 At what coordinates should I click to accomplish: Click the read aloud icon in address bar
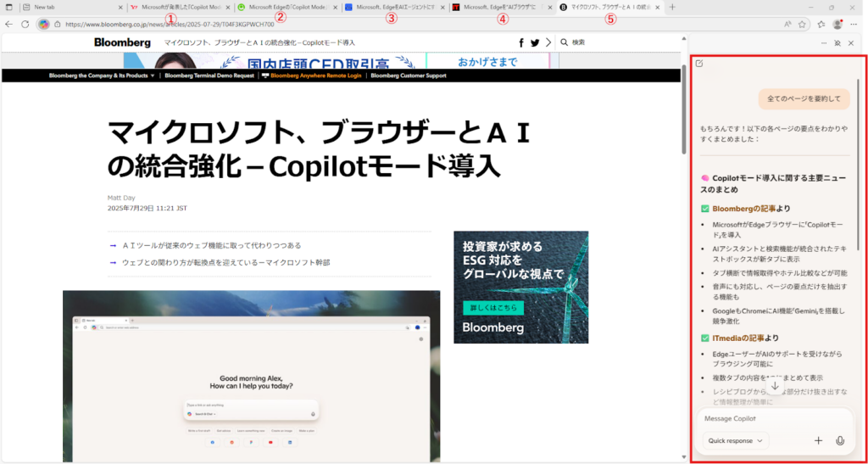pos(787,25)
